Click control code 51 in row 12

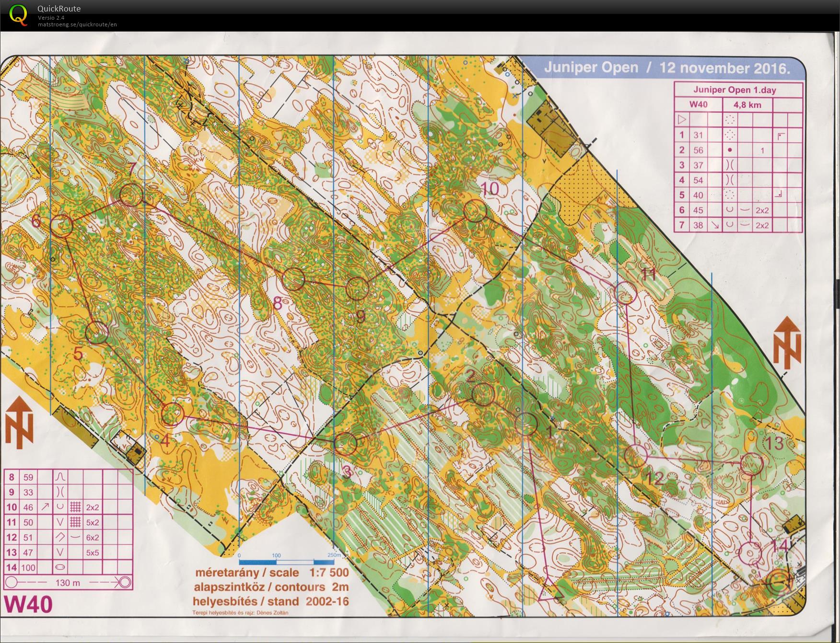(x=28, y=537)
